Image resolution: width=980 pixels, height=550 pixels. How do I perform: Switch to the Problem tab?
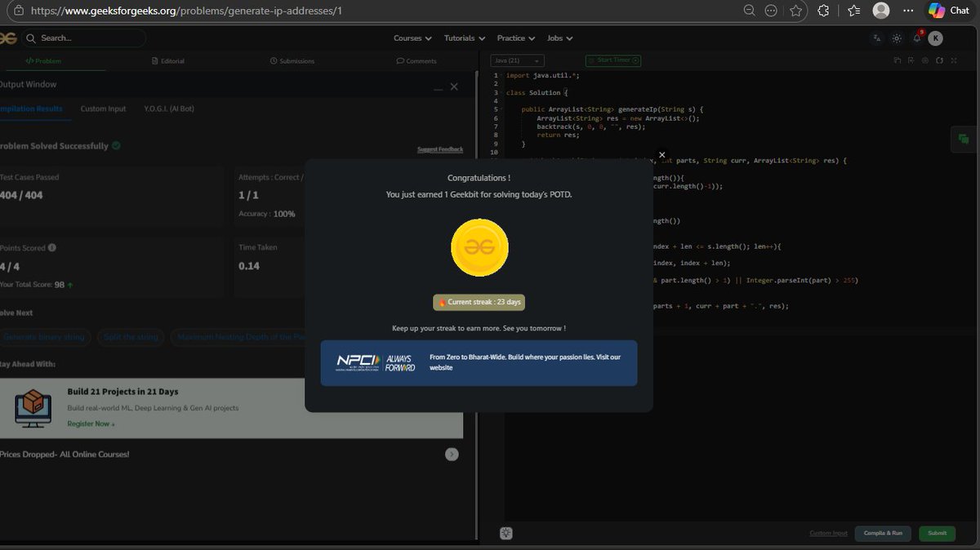43,61
